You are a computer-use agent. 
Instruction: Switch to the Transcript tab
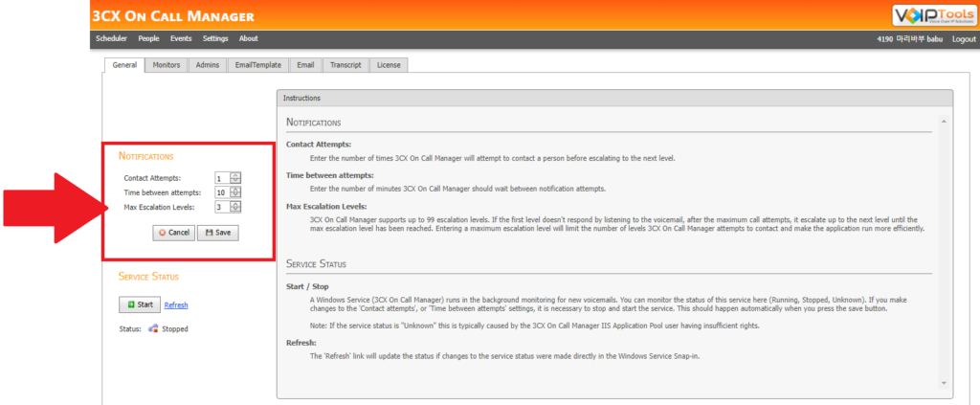click(345, 65)
